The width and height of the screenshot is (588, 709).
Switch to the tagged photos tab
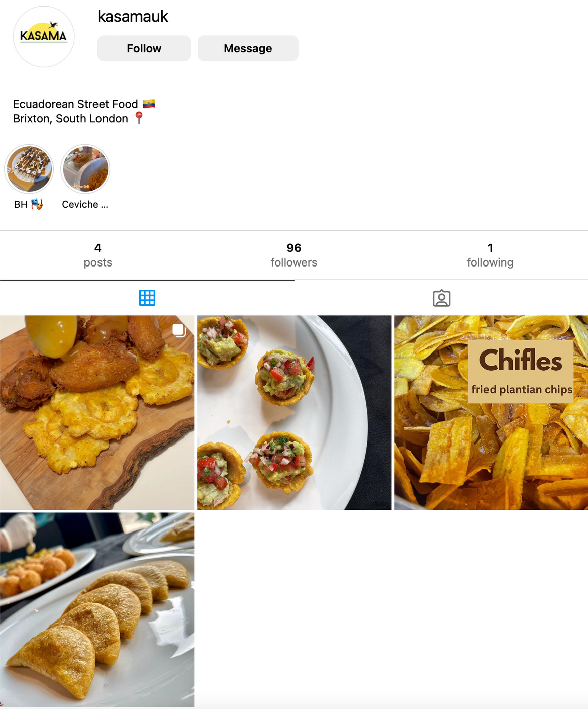click(441, 298)
